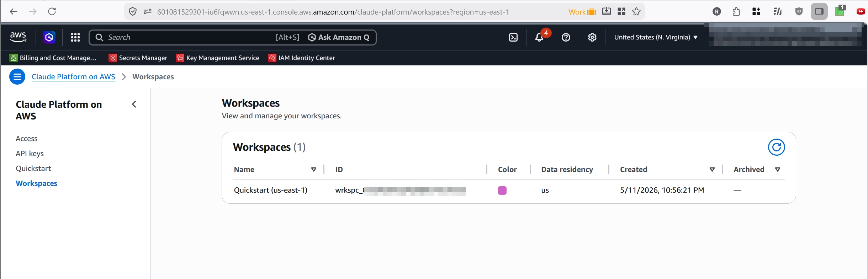
Task: Open Key Management Service favorite
Action: [218, 58]
